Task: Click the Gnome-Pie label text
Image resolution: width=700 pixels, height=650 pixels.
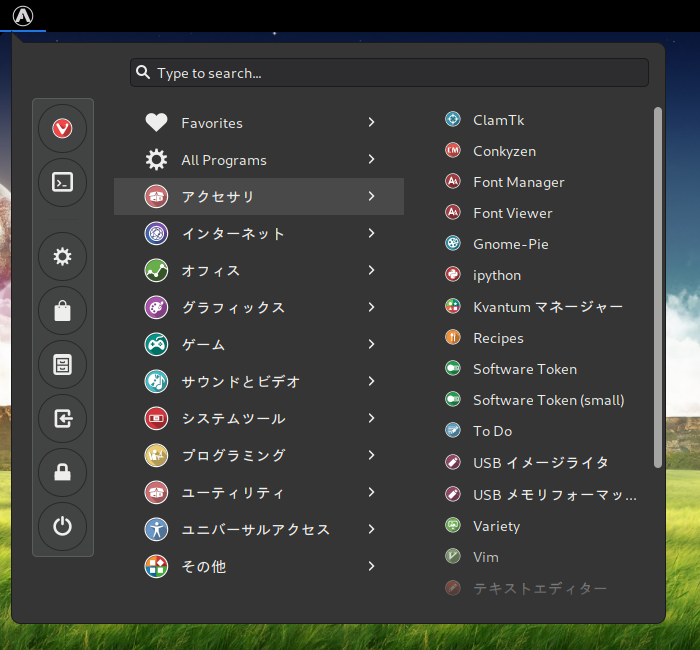Action: pyautogui.click(x=511, y=244)
